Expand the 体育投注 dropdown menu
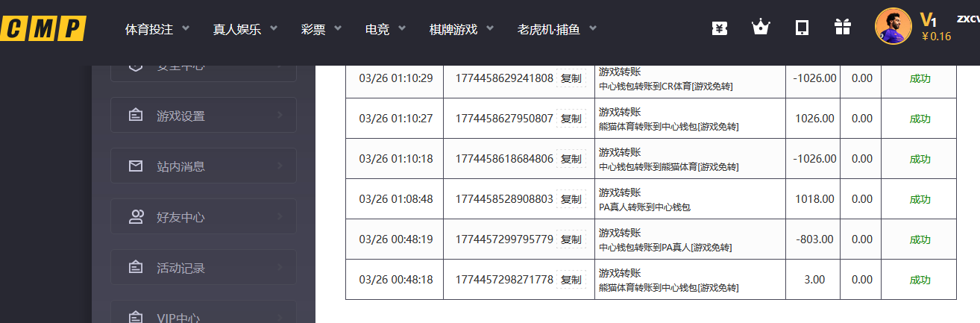Screen dimensions: 980x323 157,29
